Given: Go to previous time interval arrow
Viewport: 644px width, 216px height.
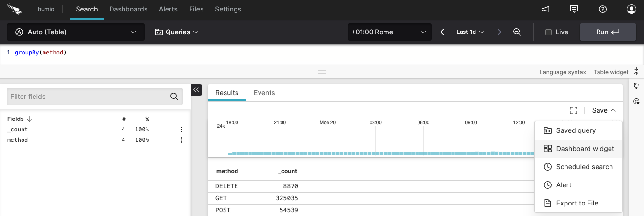Looking at the screenshot, I should coord(442,32).
